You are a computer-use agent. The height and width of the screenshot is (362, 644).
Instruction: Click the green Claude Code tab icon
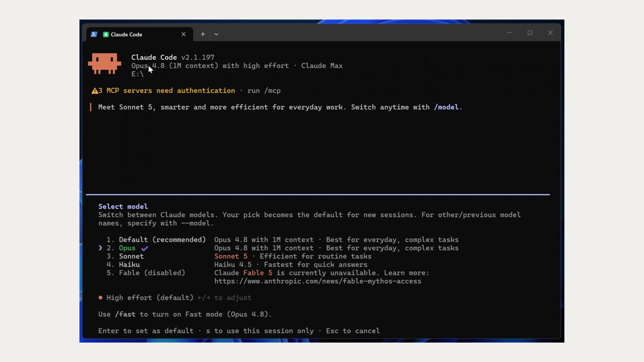point(106,34)
